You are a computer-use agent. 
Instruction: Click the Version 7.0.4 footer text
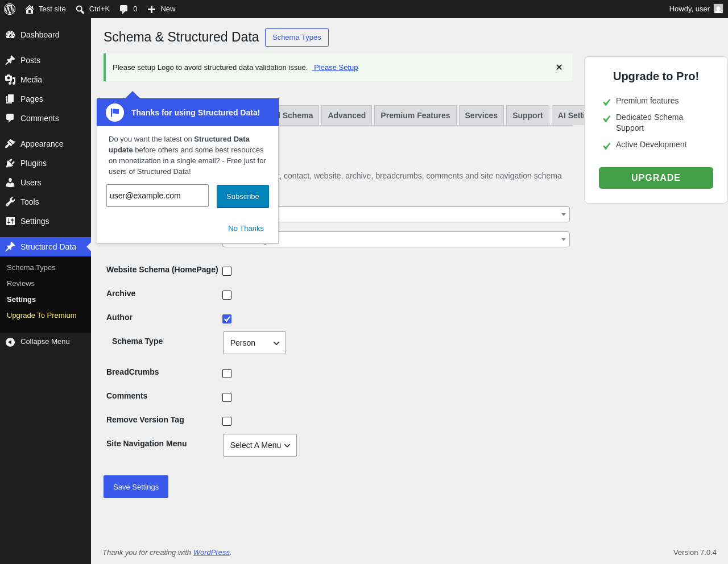coord(695,553)
